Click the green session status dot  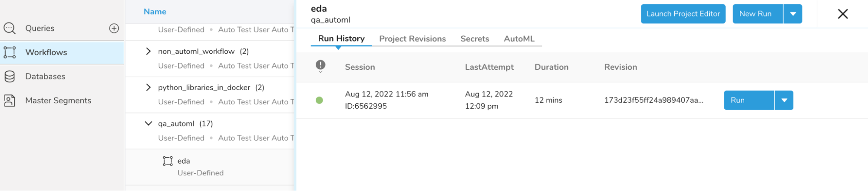[320, 100]
